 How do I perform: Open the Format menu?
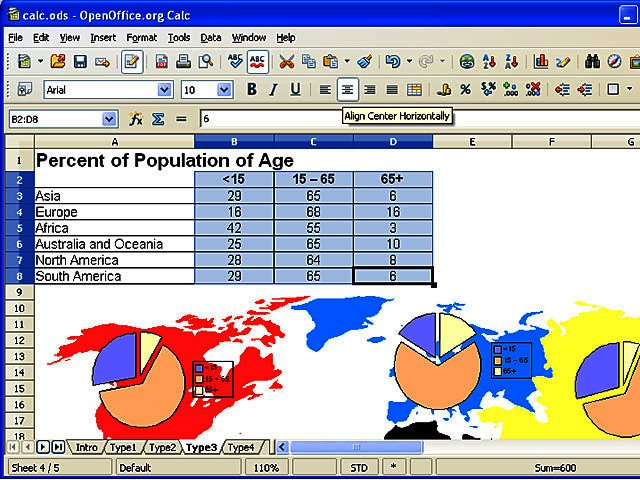click(141, 37)
